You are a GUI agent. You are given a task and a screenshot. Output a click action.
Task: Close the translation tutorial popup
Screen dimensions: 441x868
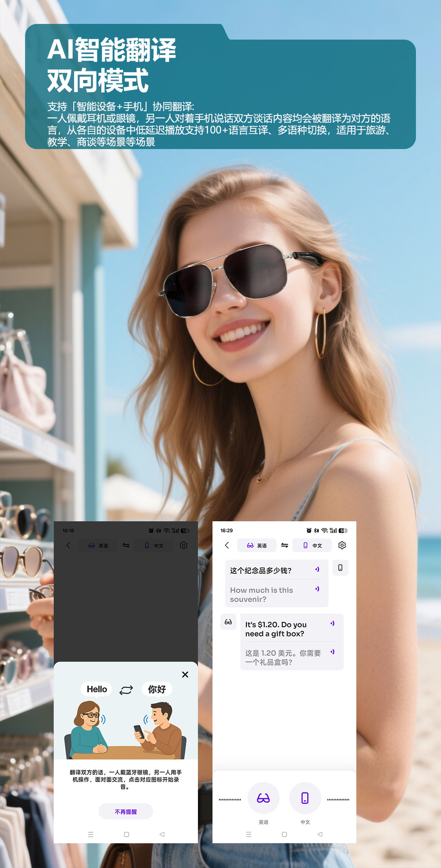pyautogui.click(x=185, y=675)
